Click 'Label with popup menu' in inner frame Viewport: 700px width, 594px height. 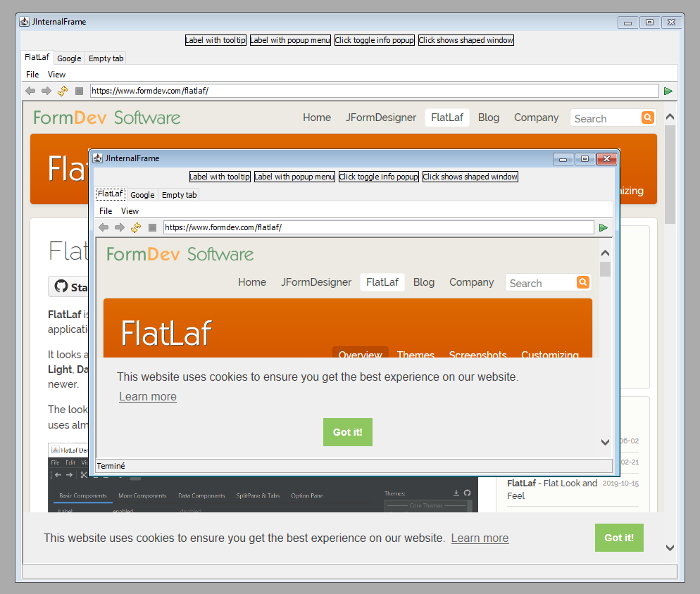coord(294,177)
